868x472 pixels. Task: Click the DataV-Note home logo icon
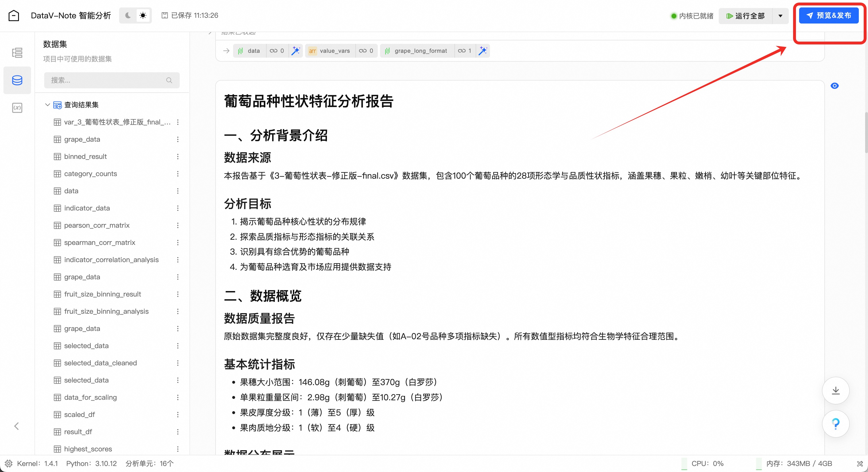pos(14,15)
